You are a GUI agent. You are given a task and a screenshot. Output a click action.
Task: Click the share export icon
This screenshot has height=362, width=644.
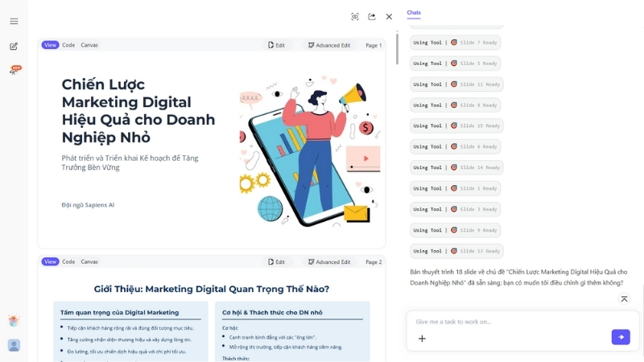372,17
